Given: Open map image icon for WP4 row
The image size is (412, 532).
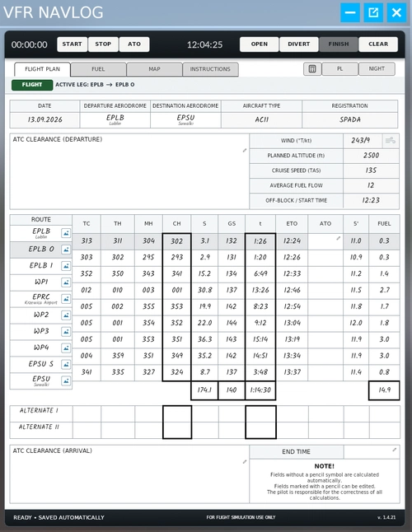Looking at the screenshot, I should click(x=66, y=348).
